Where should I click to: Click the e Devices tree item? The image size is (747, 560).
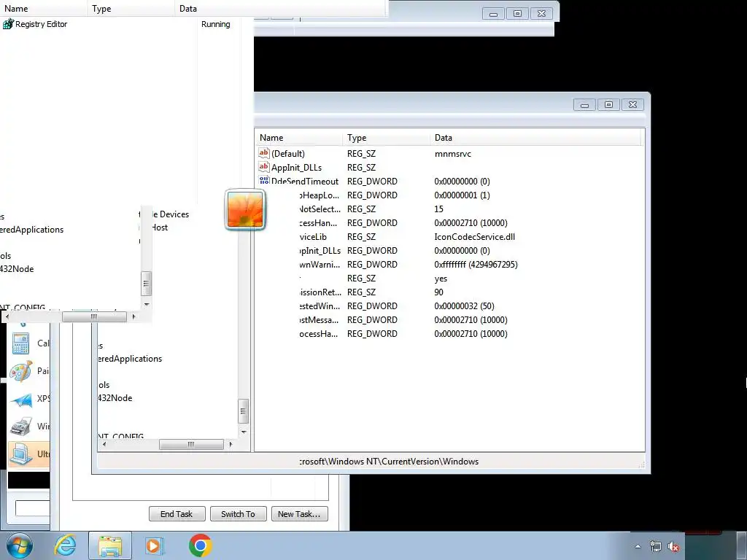point(170,214)
